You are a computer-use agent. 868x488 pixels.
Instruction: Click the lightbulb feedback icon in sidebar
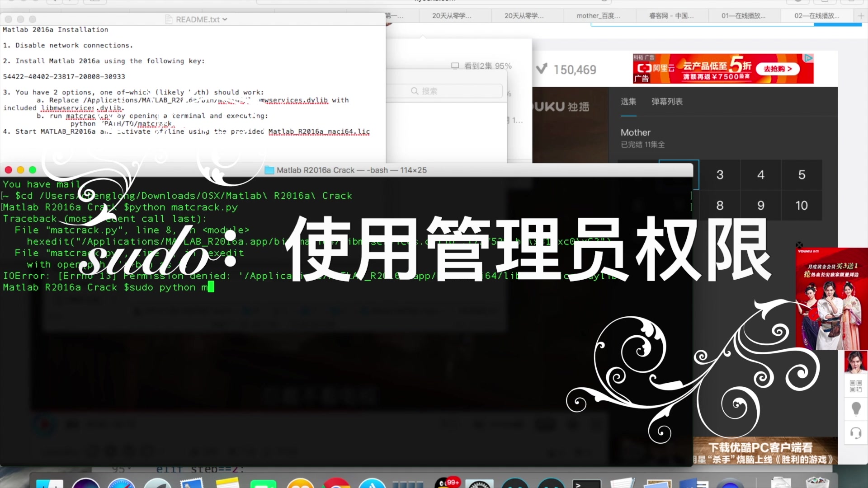(856, 409)
